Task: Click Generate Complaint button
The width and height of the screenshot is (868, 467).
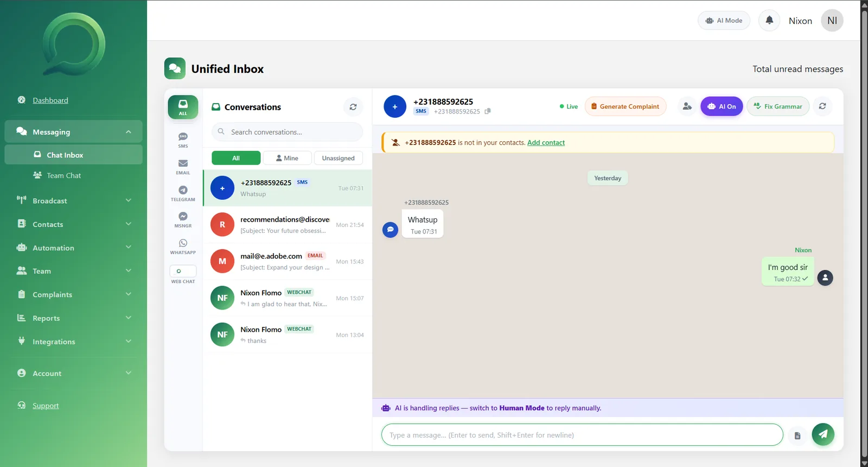Action: click(x=625, y=106)
